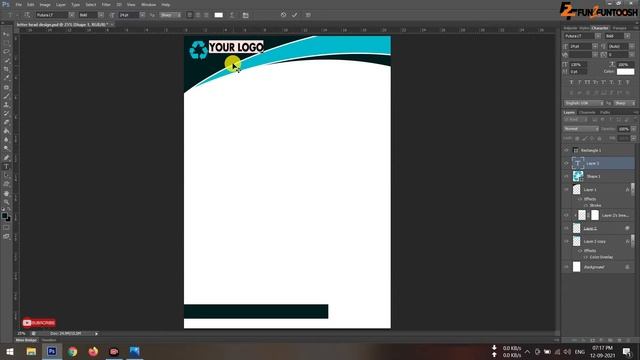Click the YouTube Subscribe button

pyautogui.click(x=39, y=323)
